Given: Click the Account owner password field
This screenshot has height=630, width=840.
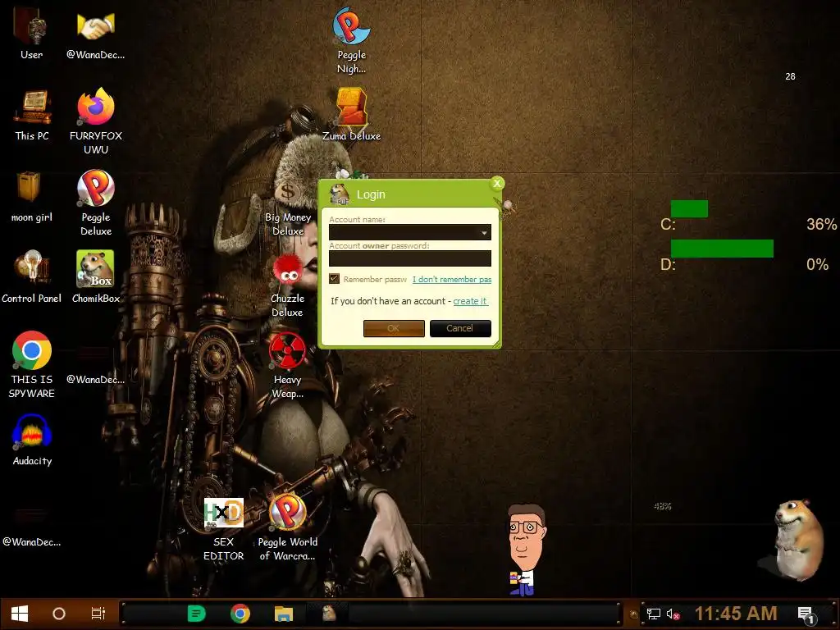Looking at the screenshot, I should click(410, 258).
